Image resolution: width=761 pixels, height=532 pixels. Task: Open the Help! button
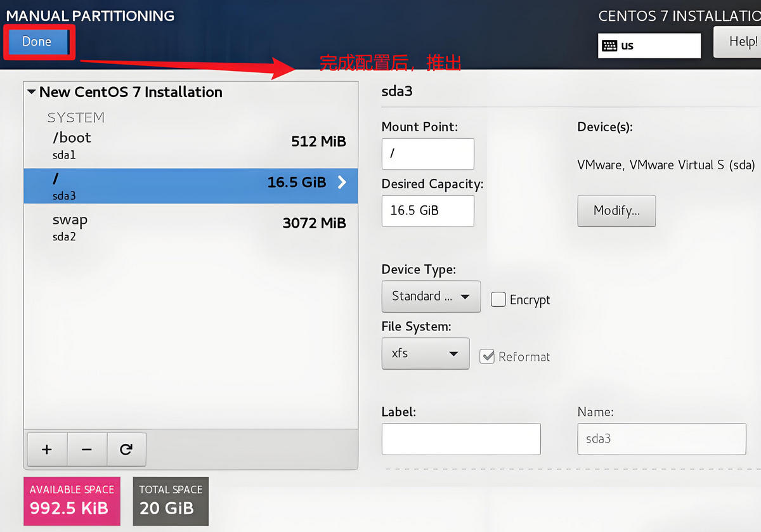click(739, 42)
